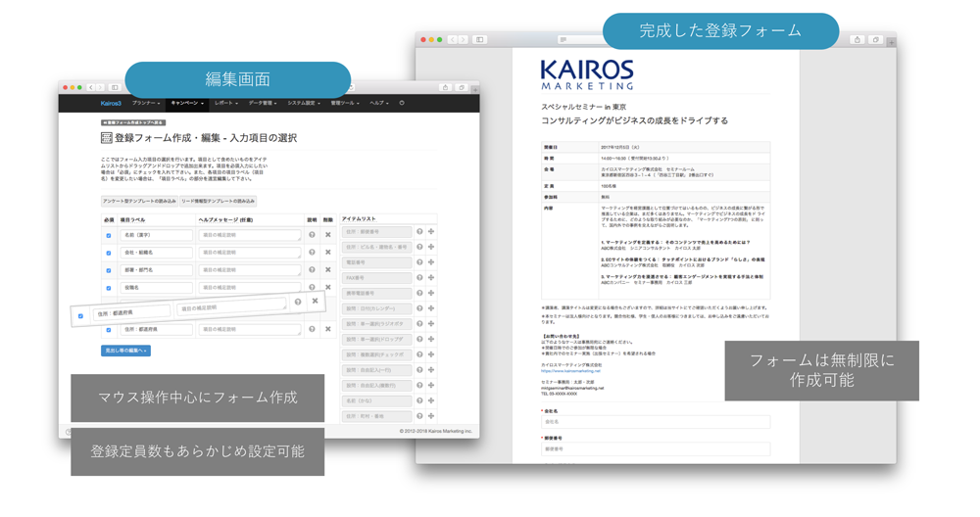Open the ヘルプ dropdown menu
The width and height of the screenshot is (980, 517).
click(378, 103)
